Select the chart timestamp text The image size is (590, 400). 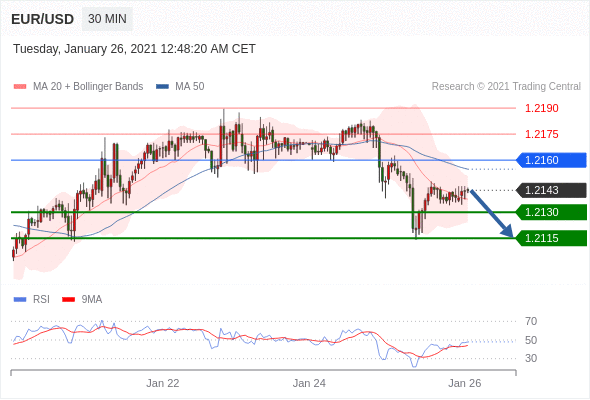point(134,49)
